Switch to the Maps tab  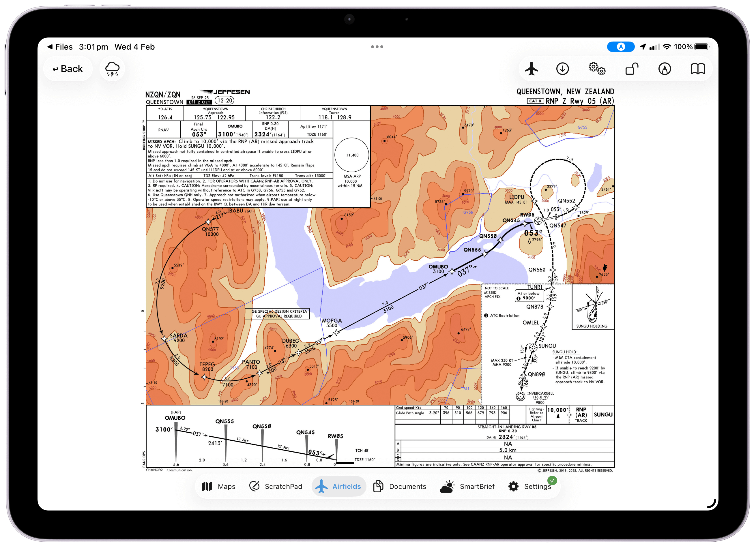(x=219, y=486)
